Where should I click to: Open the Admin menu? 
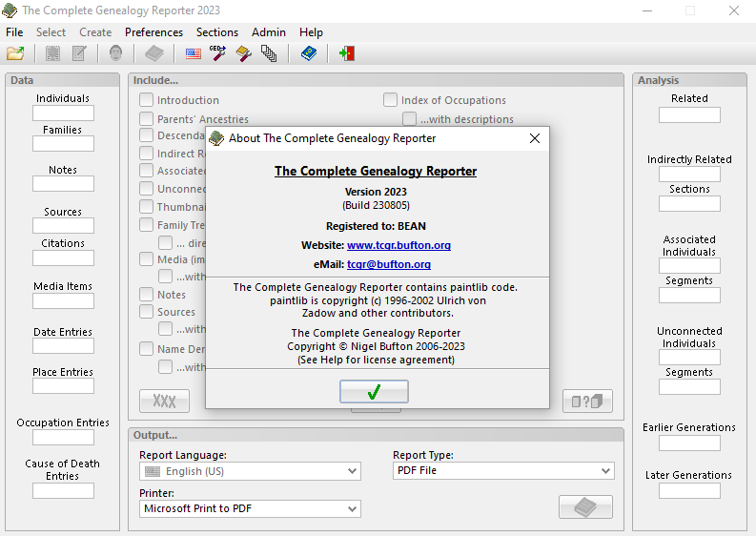tap(269, 32)
